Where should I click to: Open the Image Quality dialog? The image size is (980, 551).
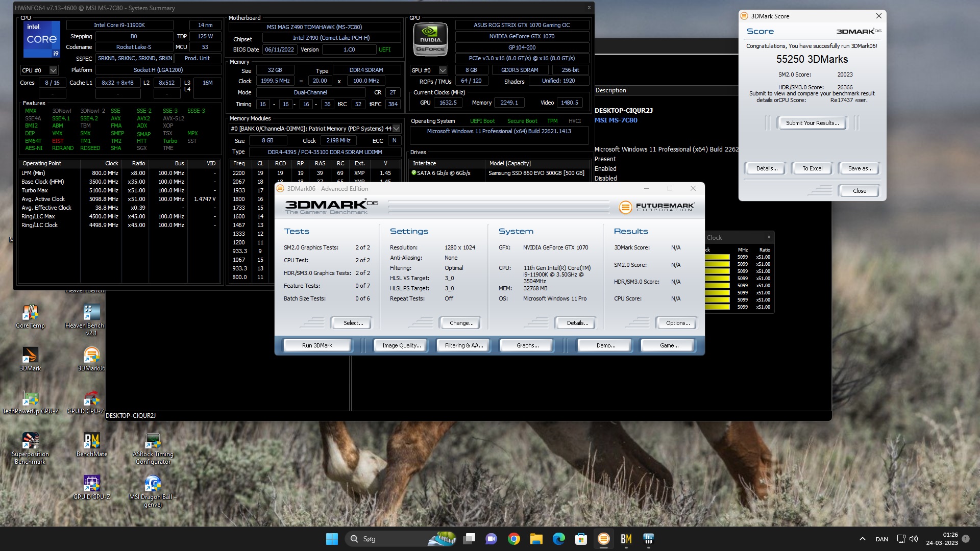tap(402, 345)
